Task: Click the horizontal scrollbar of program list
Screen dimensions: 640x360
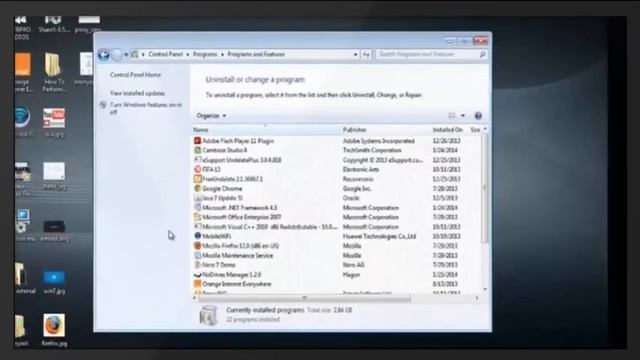Action: click(304, 298)
